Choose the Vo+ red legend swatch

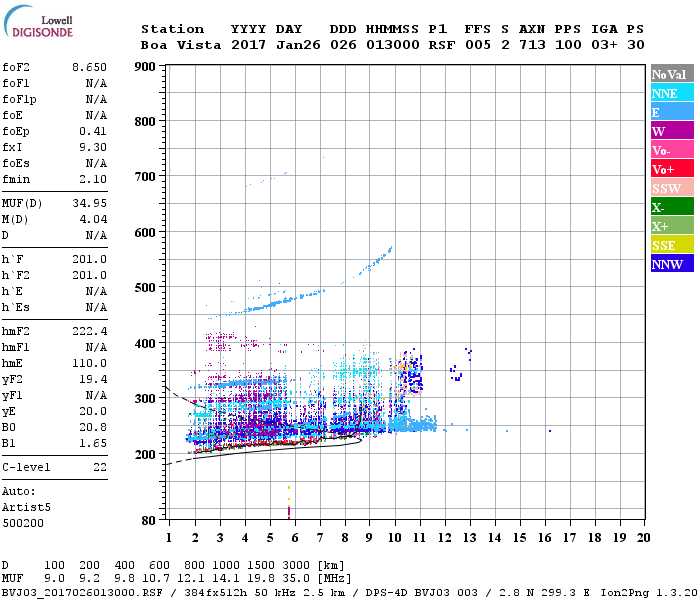click(669, 169)
